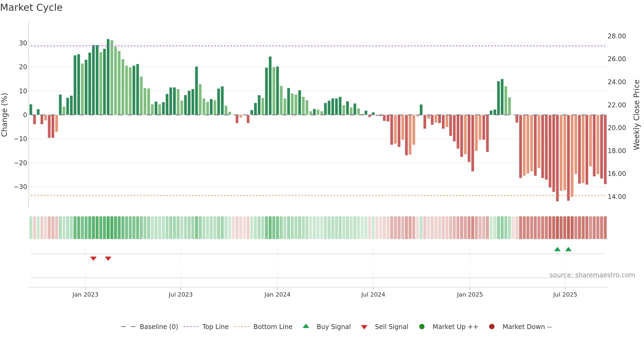Click the Weekly Close Price axis title

click(x=636, y=115)
